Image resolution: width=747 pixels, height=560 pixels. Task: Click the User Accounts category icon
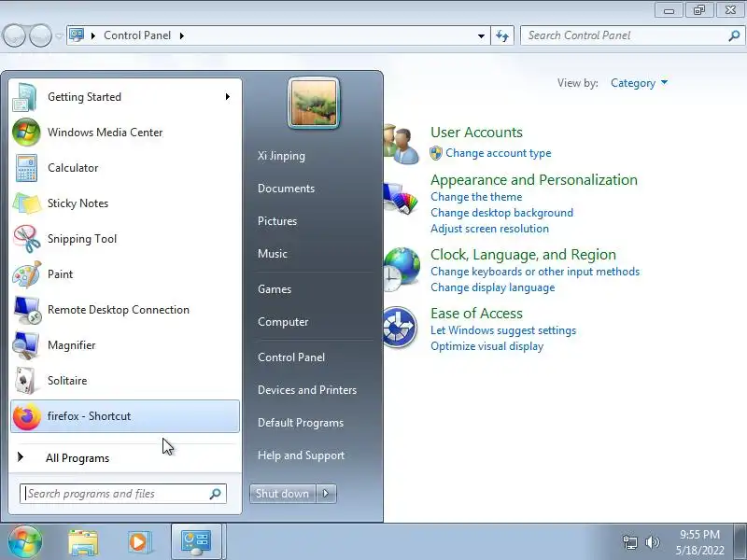pos(401,144)
